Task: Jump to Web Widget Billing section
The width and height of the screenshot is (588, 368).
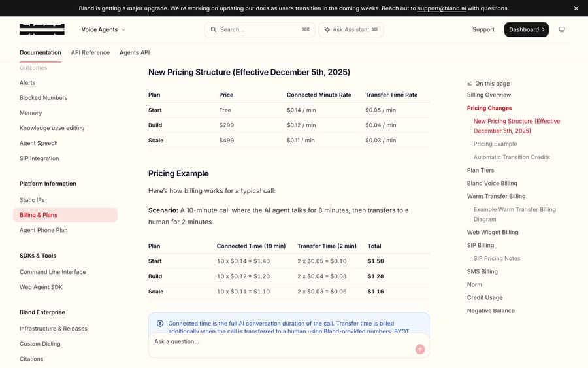Action: (493, 233)
